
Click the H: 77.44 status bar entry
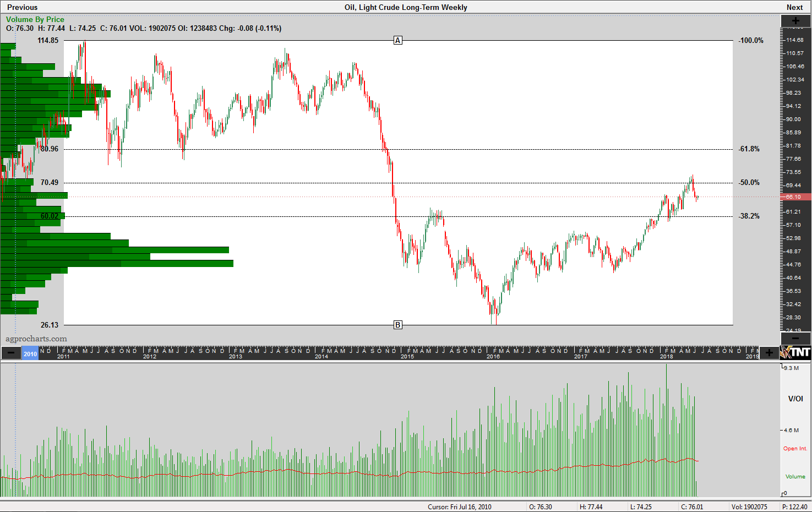[x=591, y=506]
